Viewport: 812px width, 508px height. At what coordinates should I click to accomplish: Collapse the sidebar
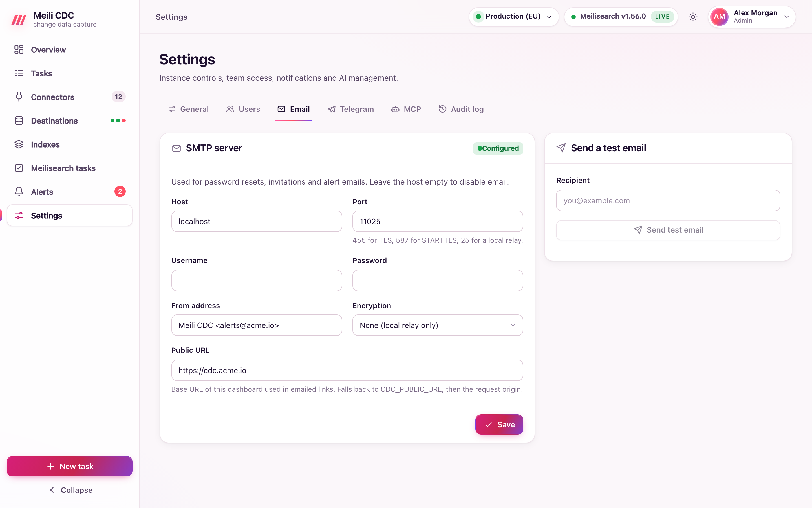click(70, 490)
